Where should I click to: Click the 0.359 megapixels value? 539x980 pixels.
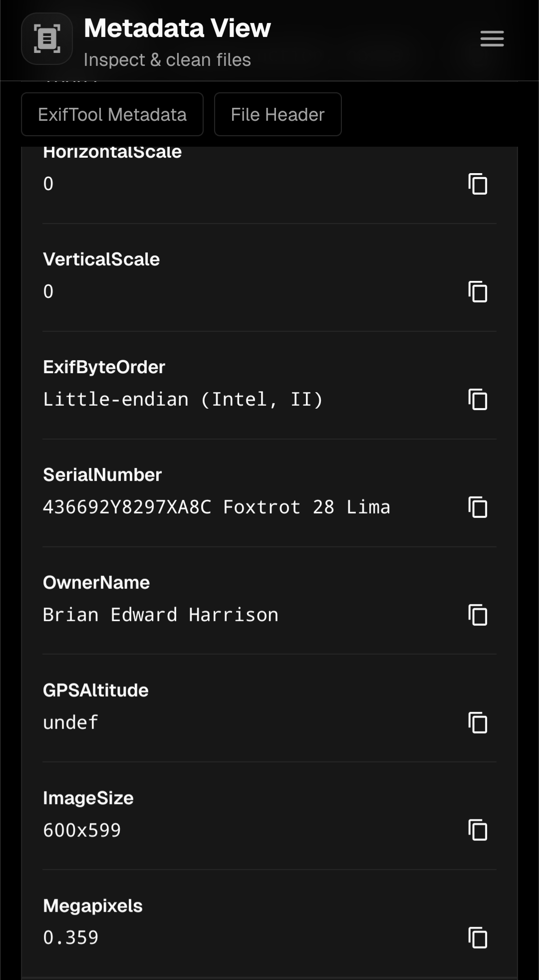[x=70, y=938]
